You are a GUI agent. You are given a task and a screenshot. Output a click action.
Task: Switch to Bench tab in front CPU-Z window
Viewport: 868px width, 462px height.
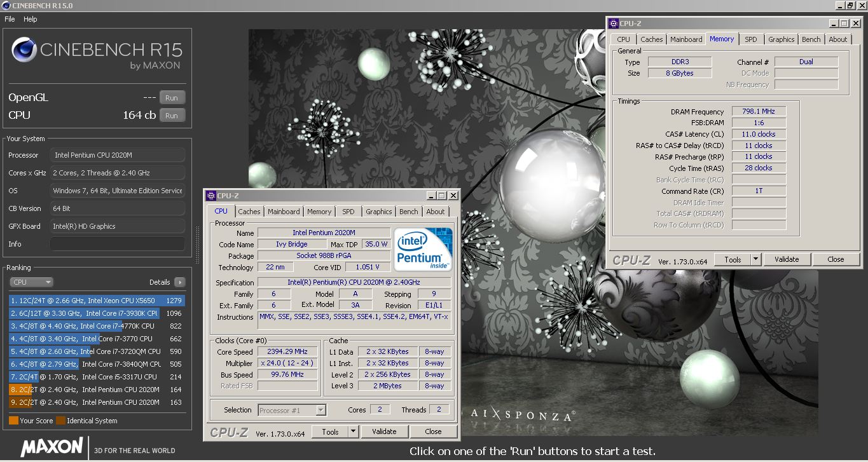(409, 212)
